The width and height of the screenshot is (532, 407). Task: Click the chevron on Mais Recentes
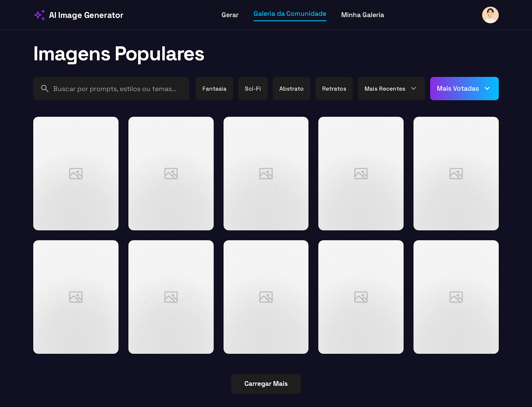click(414, 88)
